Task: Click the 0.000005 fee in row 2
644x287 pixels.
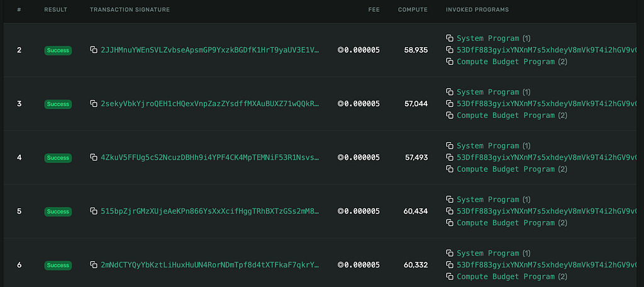Action: (x=358, y=50)
